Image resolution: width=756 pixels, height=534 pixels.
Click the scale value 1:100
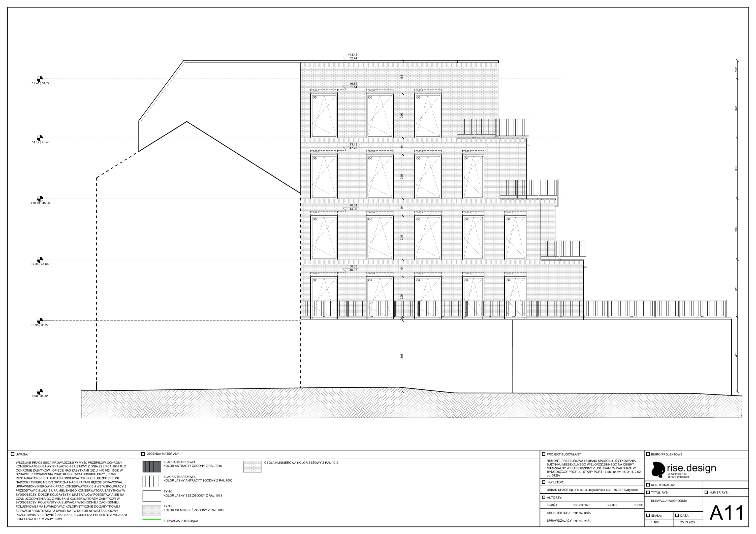point(655,522)
